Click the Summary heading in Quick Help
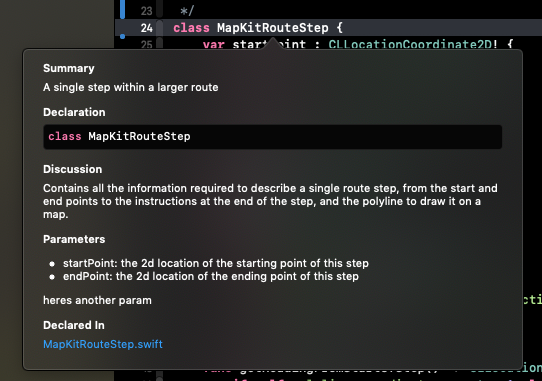The height and width of the screenshot is (381, 542). click(69, 68)
